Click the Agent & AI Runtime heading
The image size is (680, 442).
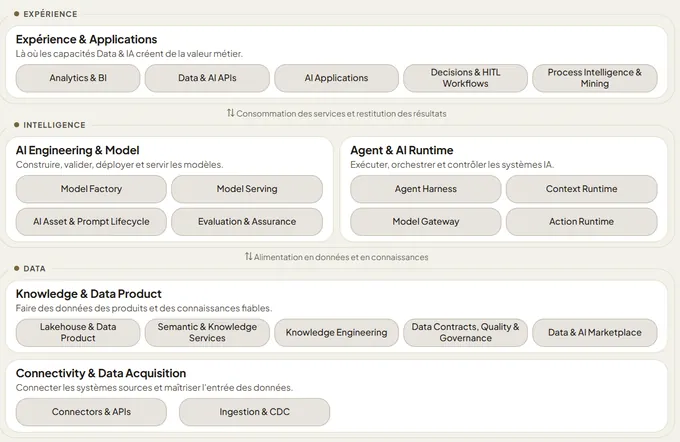coord(402,151)
